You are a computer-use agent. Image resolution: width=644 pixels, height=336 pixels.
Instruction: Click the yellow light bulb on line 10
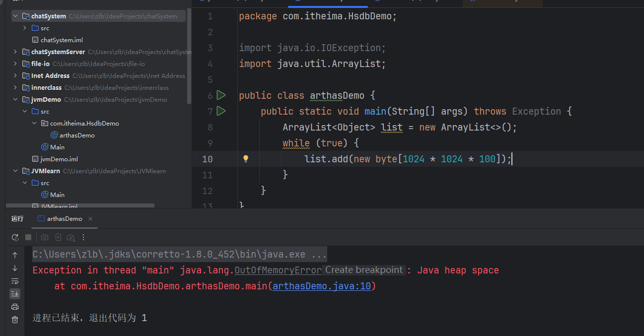click(x=245, y=159)
